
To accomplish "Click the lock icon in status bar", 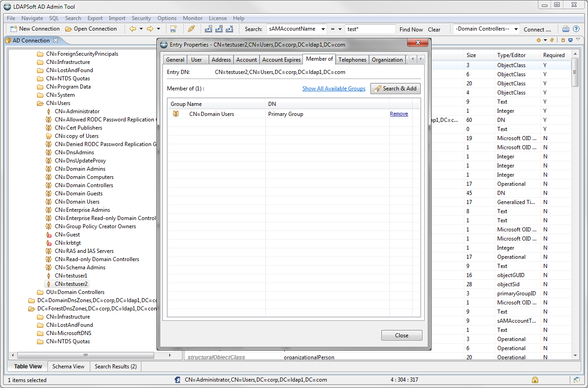I will pos(535,380).
